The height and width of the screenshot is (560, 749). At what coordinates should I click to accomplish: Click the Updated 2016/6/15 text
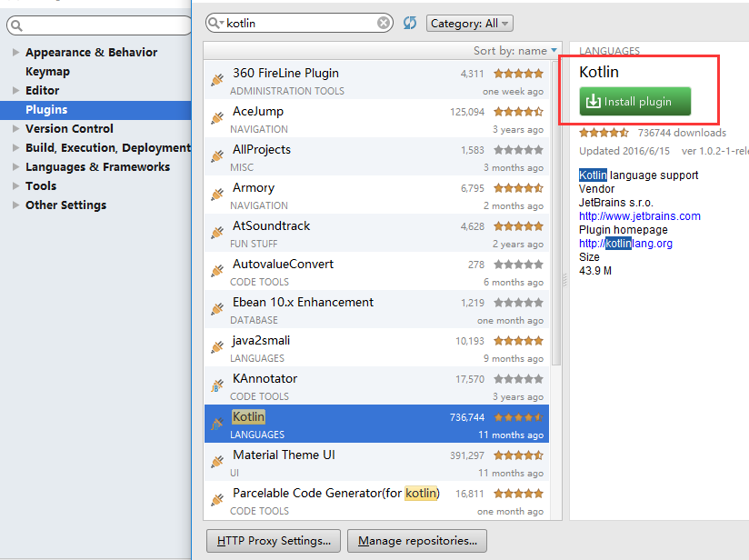624,151
